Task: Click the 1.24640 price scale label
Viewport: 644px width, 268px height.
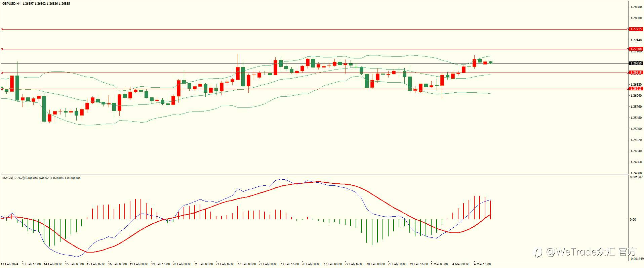Action: tap(636, 151)
